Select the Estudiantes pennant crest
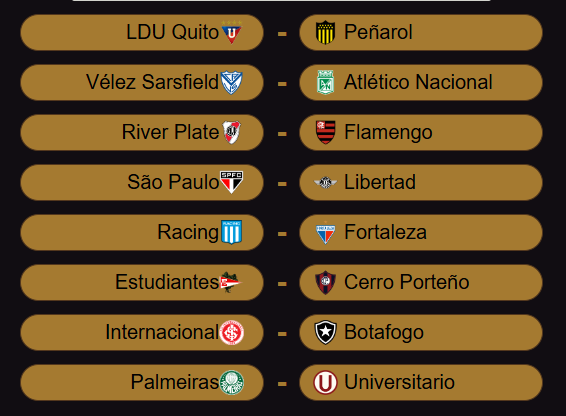Image resolution: width=566 pixels, height=416 pixels. (230, 282)
